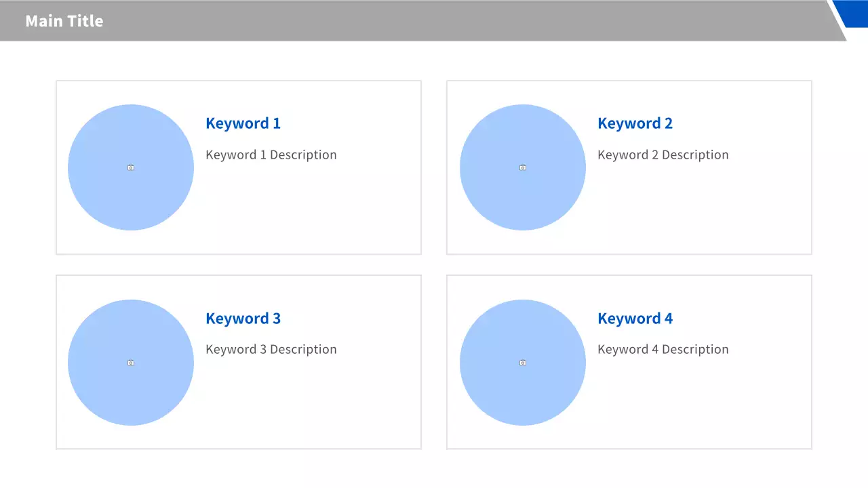The width and height of the screenshot is (868, 488).
Task: Select the "Keyword 1" heading text
Action: pos(243,123)
